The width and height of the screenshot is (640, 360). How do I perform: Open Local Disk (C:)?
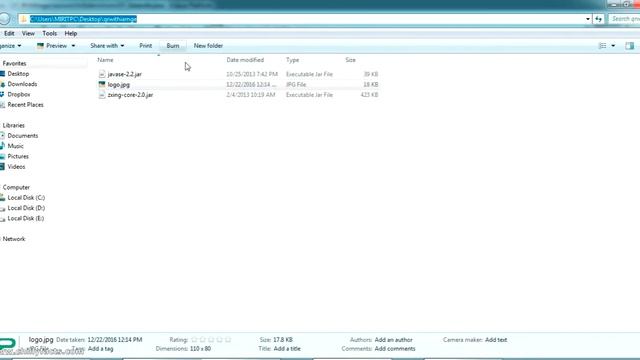coord(26,198)
